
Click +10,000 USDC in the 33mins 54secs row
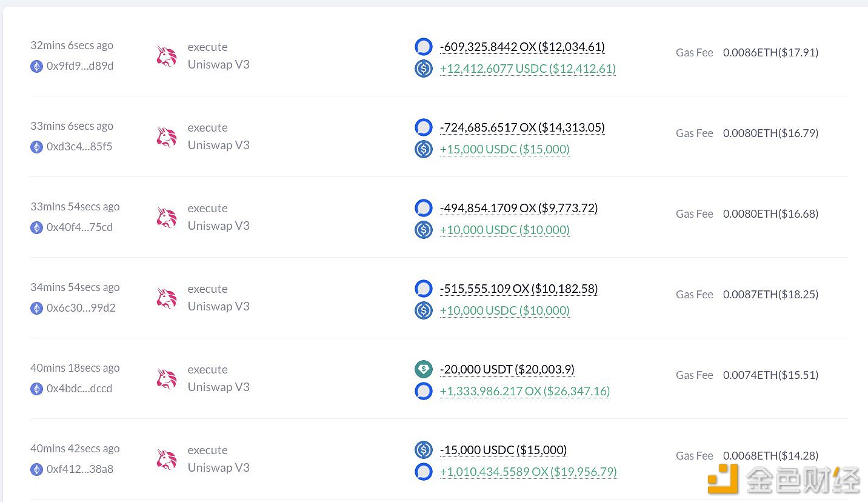tap(505, 230)
